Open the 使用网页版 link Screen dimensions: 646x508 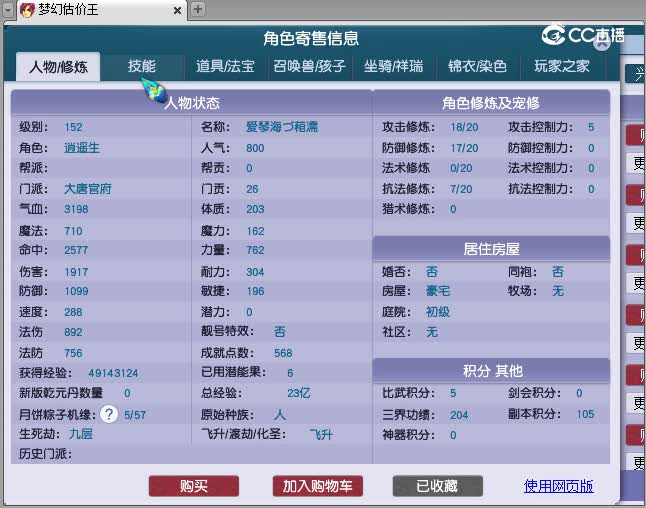[x=558, y=486]
